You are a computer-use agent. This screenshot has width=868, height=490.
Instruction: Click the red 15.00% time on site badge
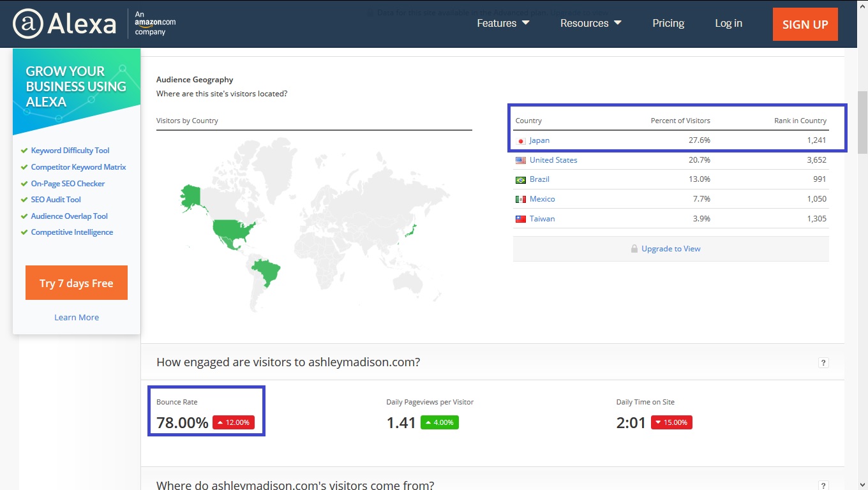pyautogui.click(x=671, y=422)
